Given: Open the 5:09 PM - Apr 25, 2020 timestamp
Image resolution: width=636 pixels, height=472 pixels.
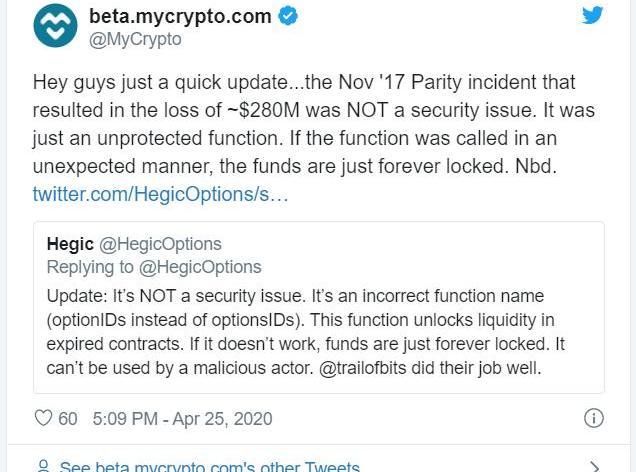Looking at the screenshot, I should tap(180, 418).
